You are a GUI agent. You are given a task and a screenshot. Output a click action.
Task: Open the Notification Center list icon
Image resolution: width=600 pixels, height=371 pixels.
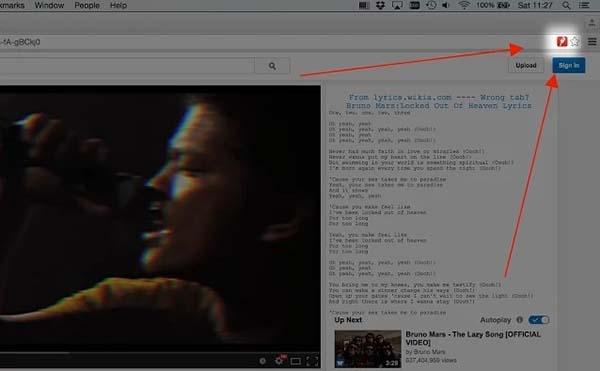pyautogui.click(x=584, y=5)
